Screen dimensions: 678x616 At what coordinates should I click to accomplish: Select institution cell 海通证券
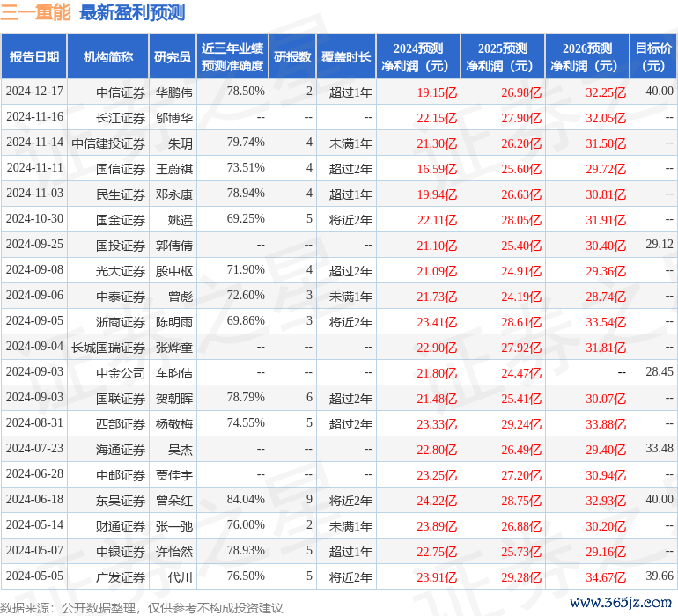coord(121,449)
